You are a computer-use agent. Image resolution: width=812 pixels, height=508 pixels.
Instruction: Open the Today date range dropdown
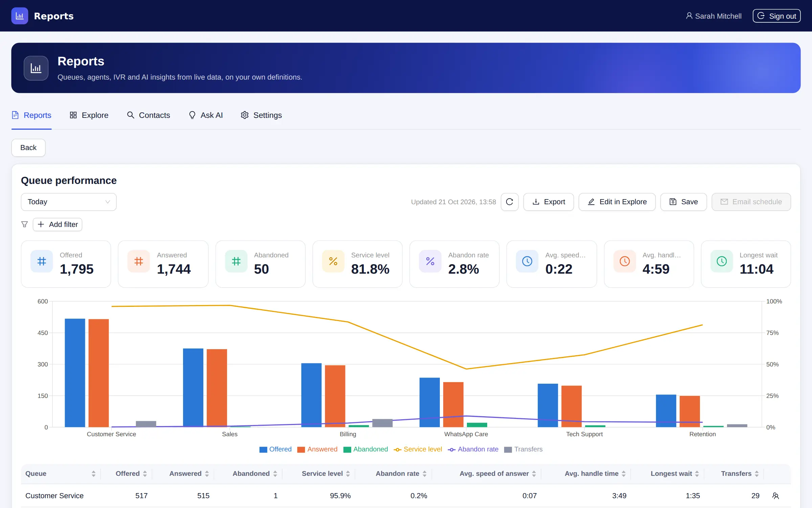coord(69,202)
